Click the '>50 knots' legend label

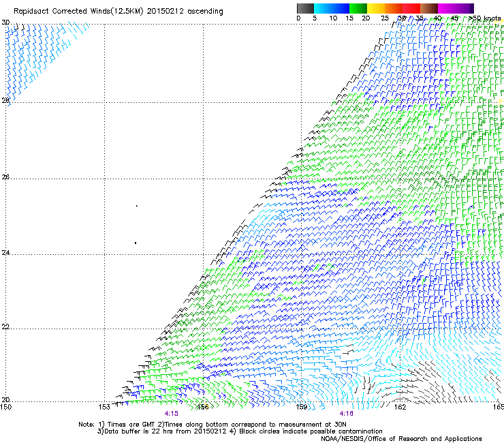[484, 18]
